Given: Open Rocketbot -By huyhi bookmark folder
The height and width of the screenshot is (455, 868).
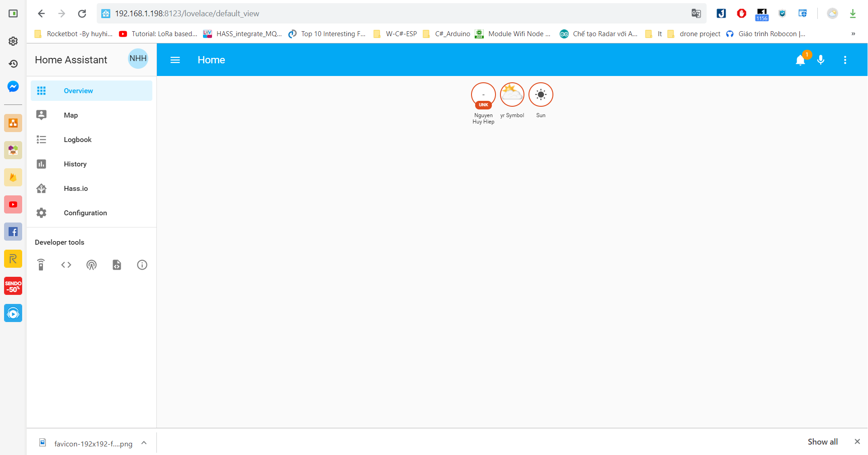Looking at the screenshot, I should coord(74,34).
